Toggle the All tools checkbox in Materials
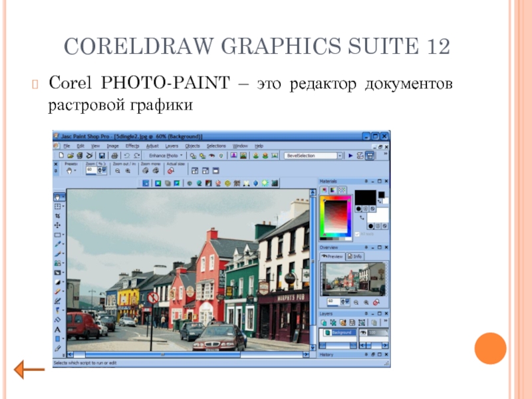532x399 pixels. click(357, 234)
